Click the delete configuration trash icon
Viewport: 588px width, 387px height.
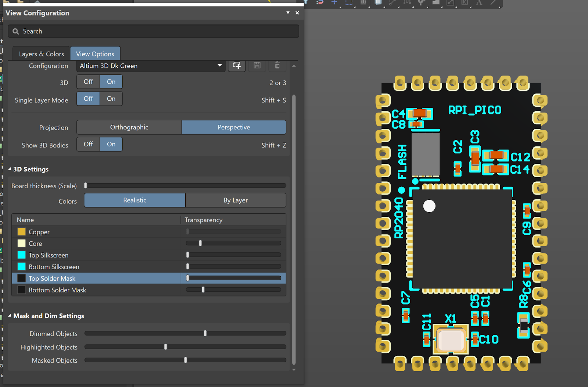[x=277, y=65]
